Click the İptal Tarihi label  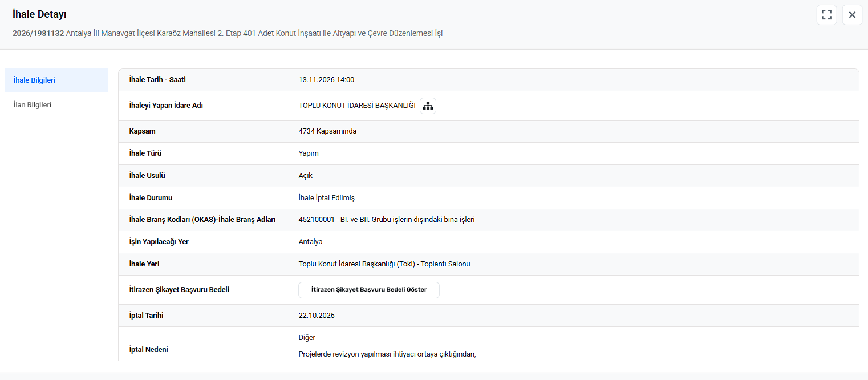pos(147,316)
